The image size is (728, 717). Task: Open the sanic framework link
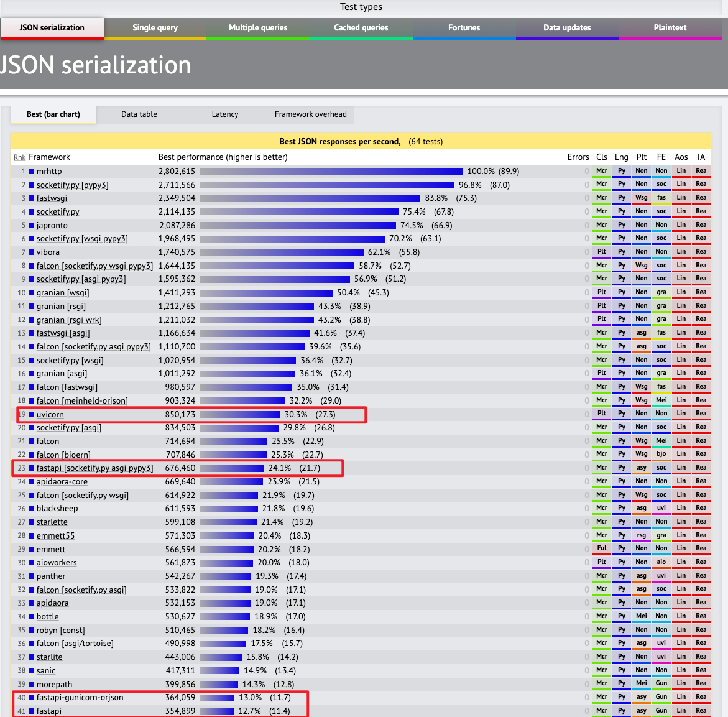point(46,670)
